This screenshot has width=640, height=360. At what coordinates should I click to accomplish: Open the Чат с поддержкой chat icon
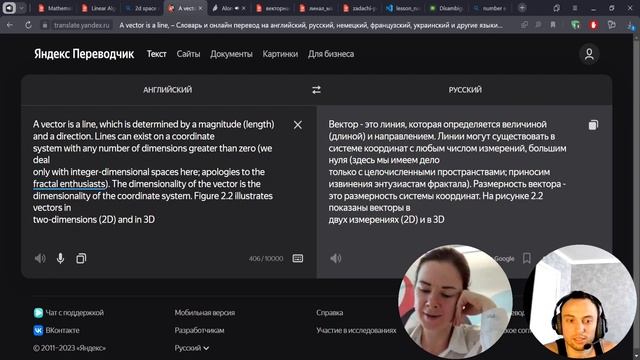tap(38, 313)
